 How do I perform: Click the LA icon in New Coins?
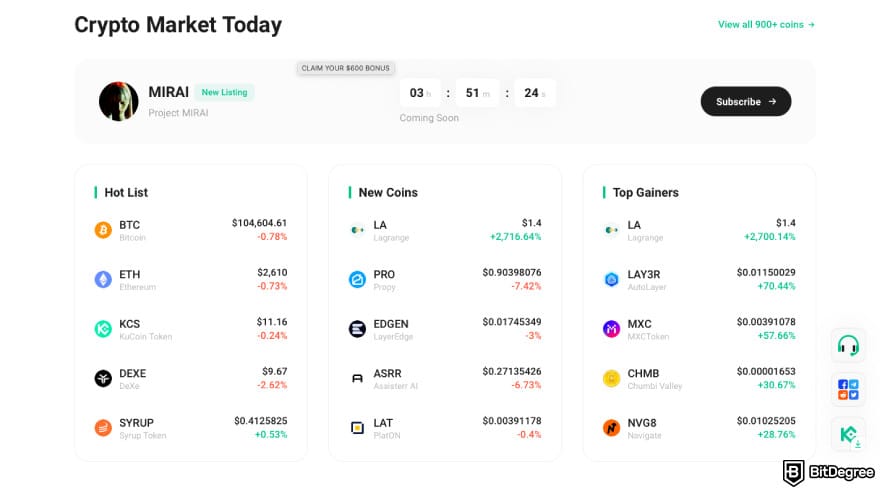(x=357, y=230)
